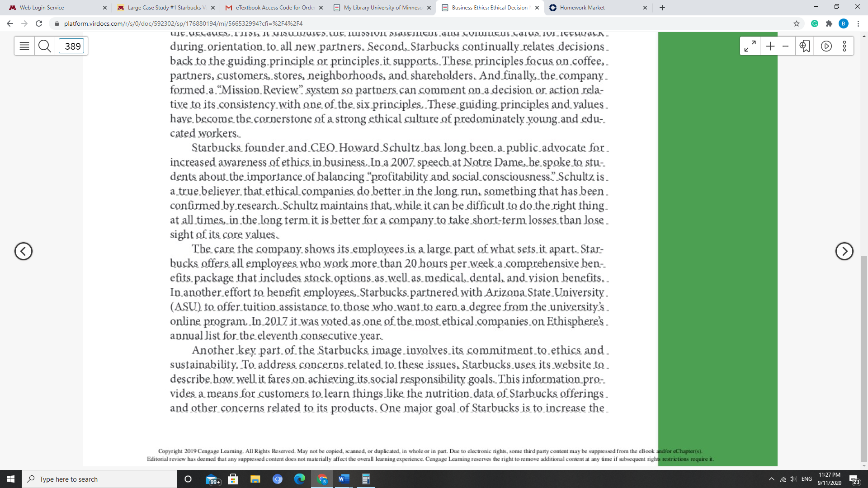Open Calculator from the taskbar
This screenshot has width=868, height=488.
pyautogui.click(x=366, y=479)
